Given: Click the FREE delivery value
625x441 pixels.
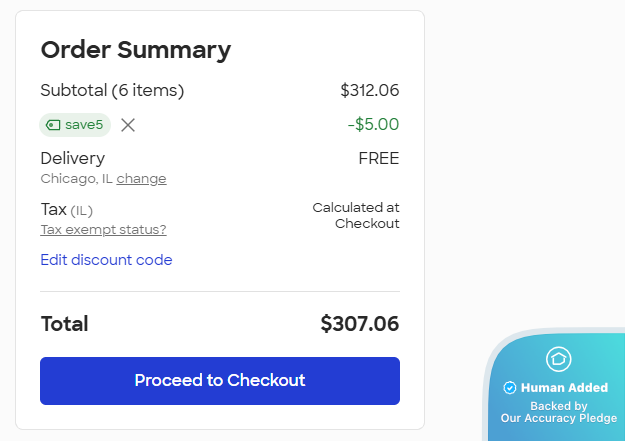Looking at the screenshot, I should [x=378, y=158].
